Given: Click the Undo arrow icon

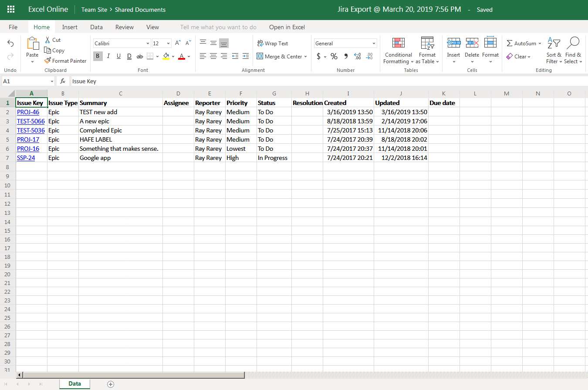Looking at the screenshot, I should (10, 43).
